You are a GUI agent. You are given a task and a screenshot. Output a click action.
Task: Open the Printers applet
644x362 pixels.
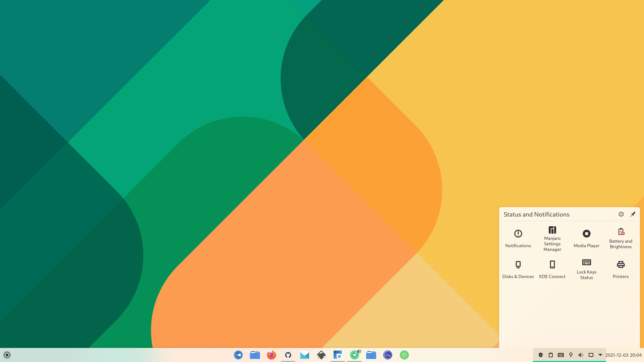[621, 269]
